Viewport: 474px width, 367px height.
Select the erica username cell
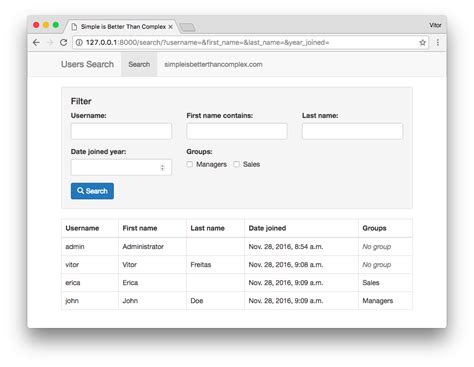pyautogui.click(x=90, y=283)
